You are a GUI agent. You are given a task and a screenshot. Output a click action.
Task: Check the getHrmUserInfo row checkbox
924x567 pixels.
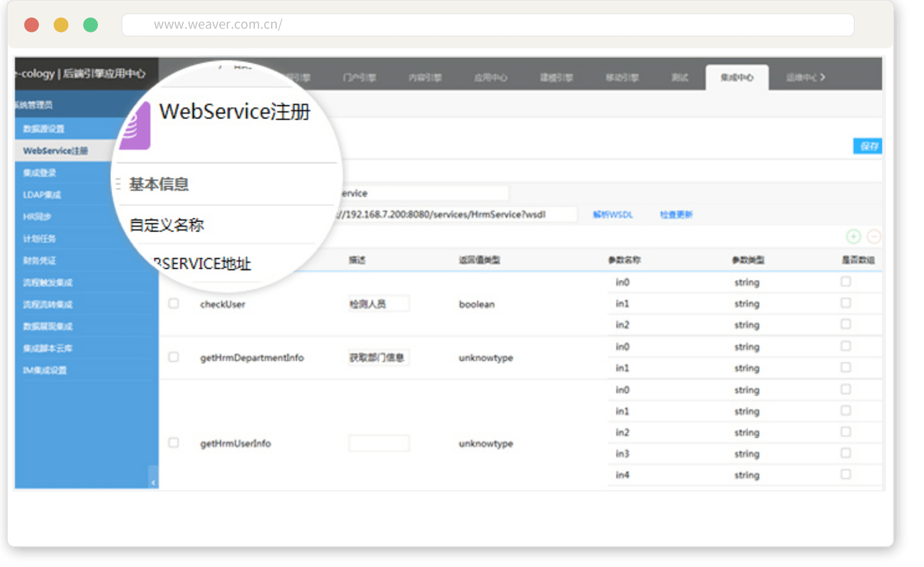pyautogui.click(x=174, y=443)
